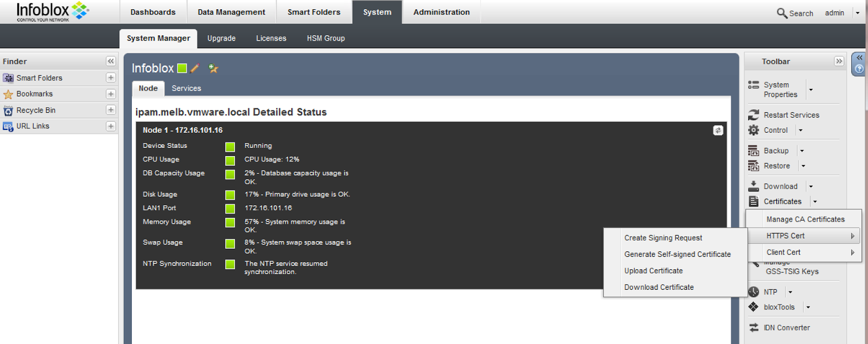Click the green grid status indicator
Image resolution: width=868 pixels, height=344 pixels.
click(x=182, y=68)
